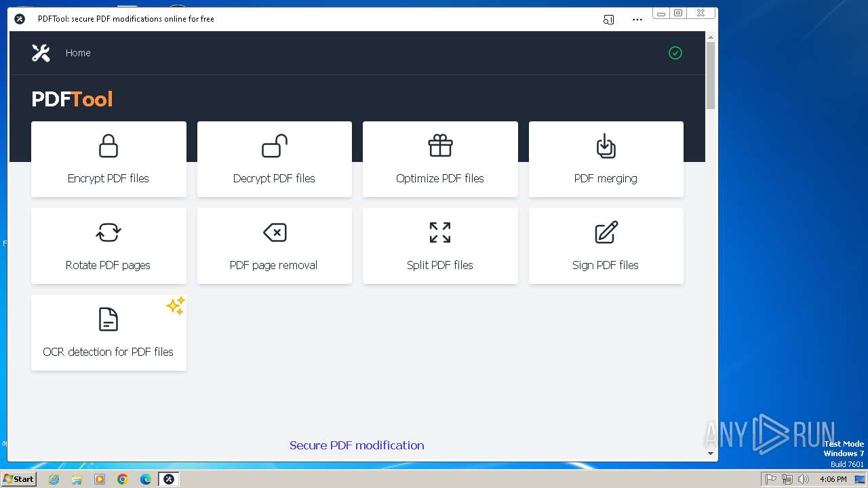Click the scrollbar down arrow
Viewport: 868px width, 488px height.
(x=711, y=453)
